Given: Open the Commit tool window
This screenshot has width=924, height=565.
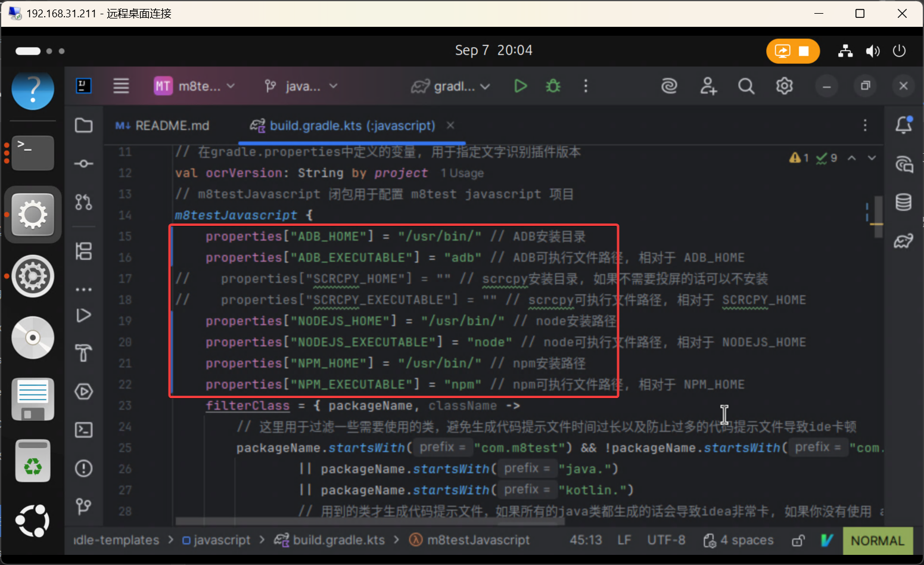Looking at the screenshot, I should coord(83,163).
